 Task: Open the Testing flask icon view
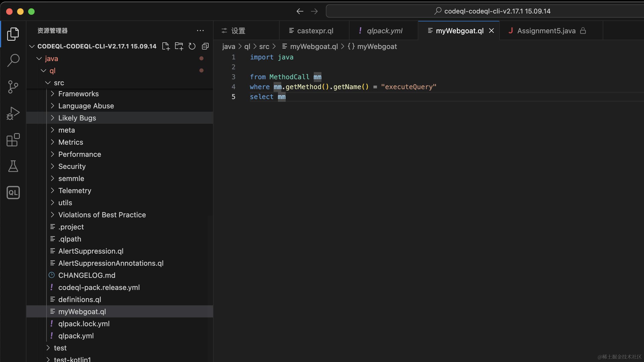[x=13, y=166]
